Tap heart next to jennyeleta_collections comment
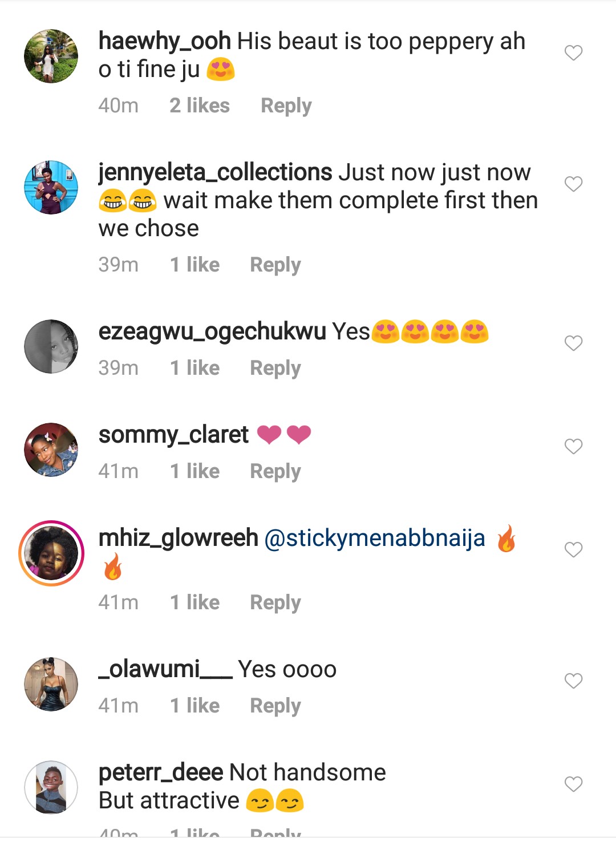The image size is (616, 842). (573, 184)
